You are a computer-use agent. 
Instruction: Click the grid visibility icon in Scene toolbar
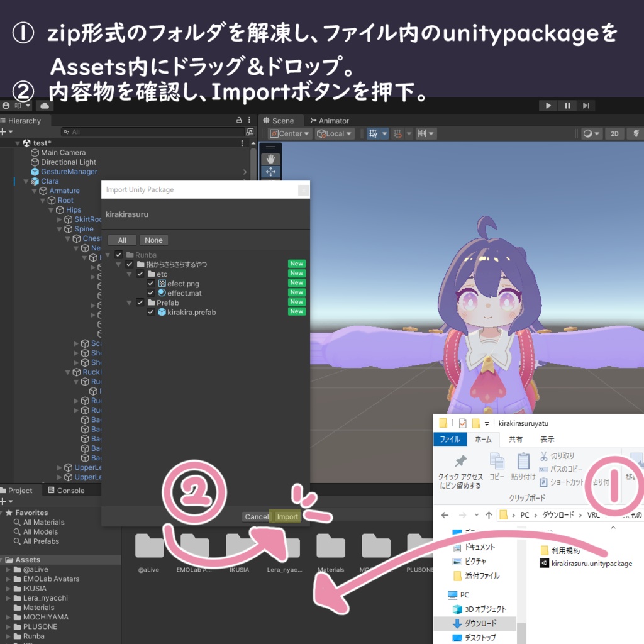pos(372,133)
